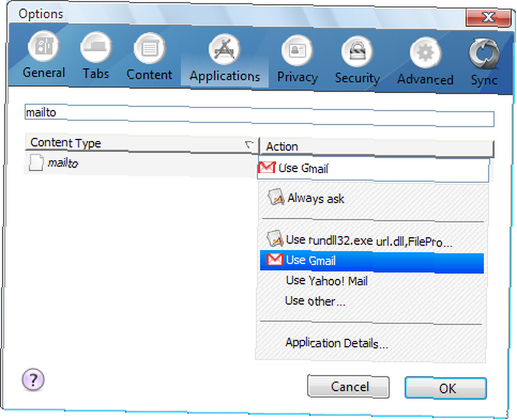517x420 pixels.
Task: Choose Always ask from the list
Action: click(x=373, y=199)
